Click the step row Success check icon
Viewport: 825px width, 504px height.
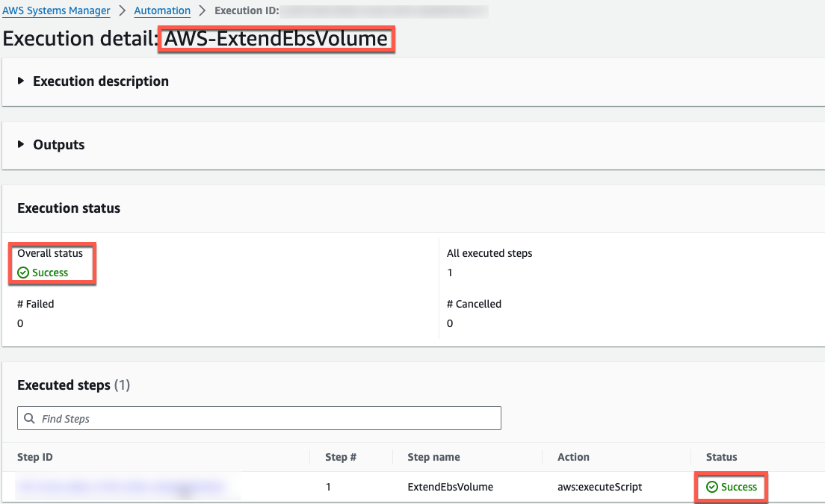712,487
